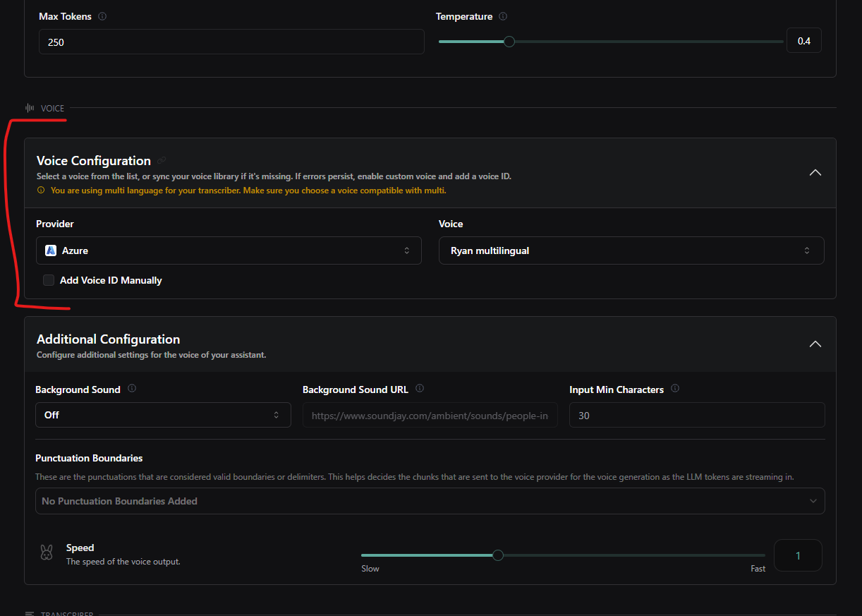Click the Max Tokens input field
Screen dimensions: 862x616
click(x=231, y=42)
